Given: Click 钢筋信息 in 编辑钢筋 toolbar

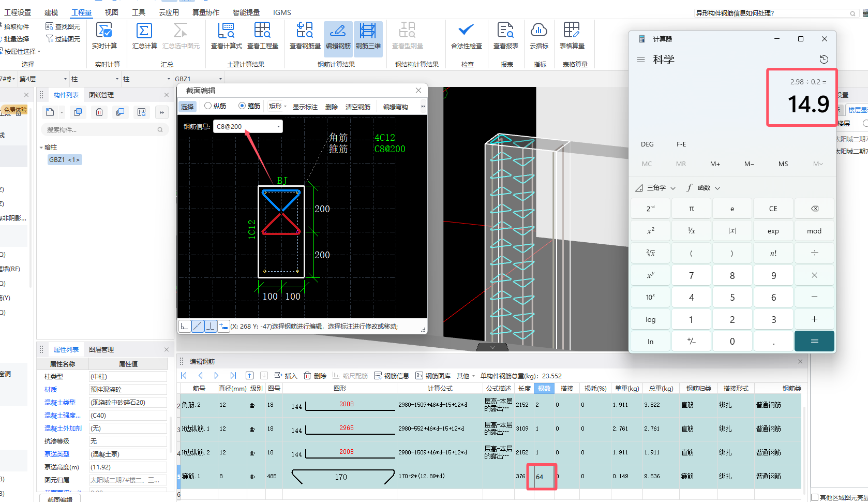Looking at the screenshot, I should (x=392, y=376).
